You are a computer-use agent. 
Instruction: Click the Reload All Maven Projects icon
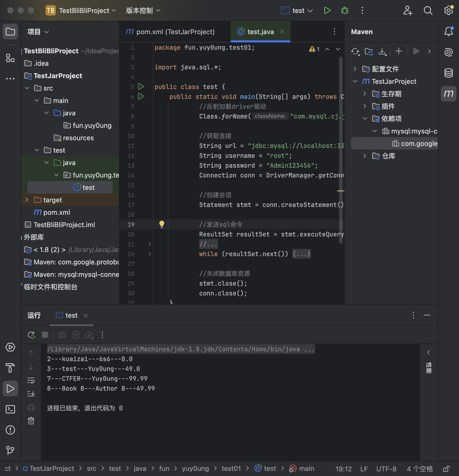[x=355, y=51]
